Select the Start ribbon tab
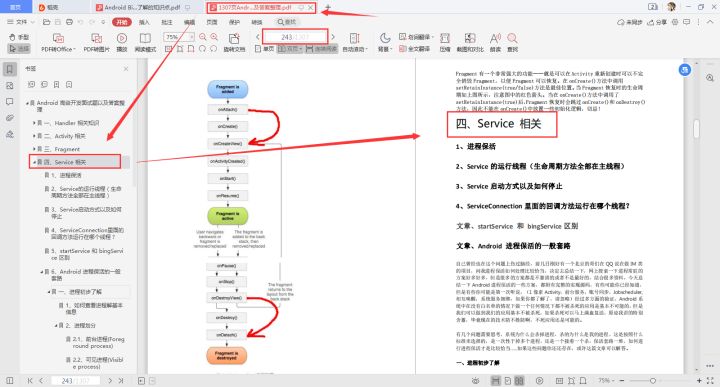 coord(122,22)
